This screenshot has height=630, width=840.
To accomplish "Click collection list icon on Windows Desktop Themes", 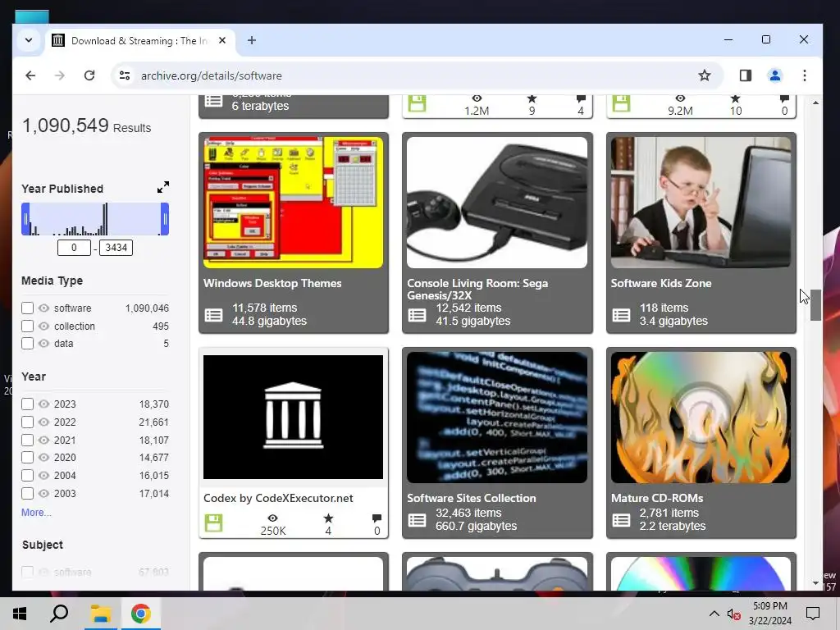I will (x=213, y=315).
